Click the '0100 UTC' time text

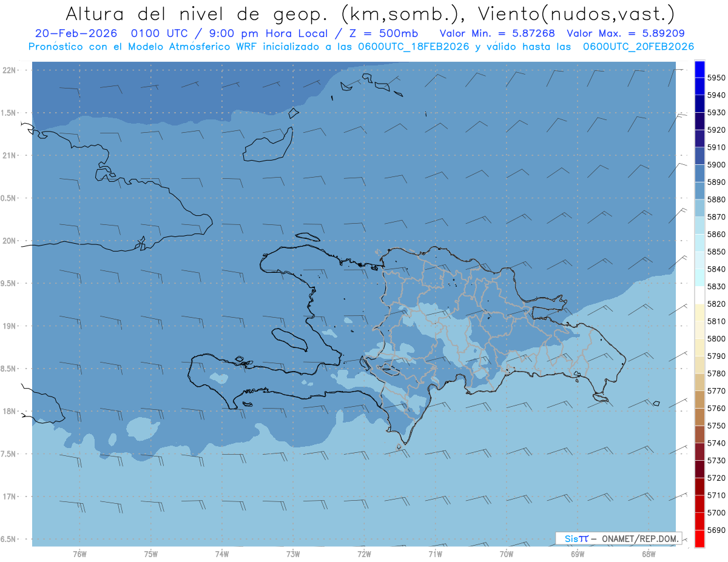point(159,33)
